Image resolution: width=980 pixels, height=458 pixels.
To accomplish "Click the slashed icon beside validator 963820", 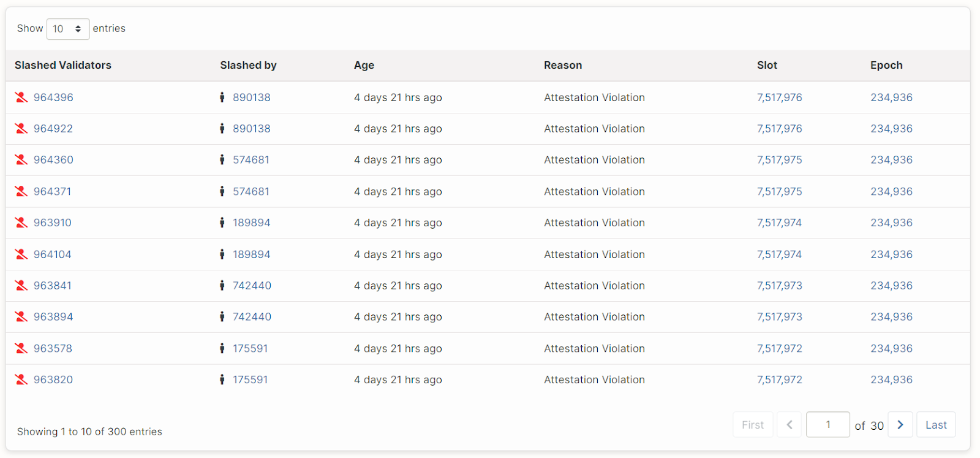I will click(21, 380).
